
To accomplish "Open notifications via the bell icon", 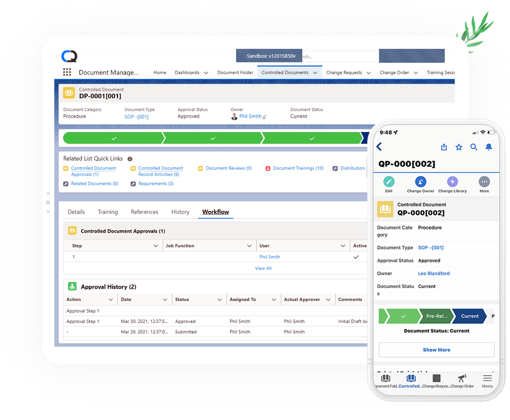I will [489, 147].
